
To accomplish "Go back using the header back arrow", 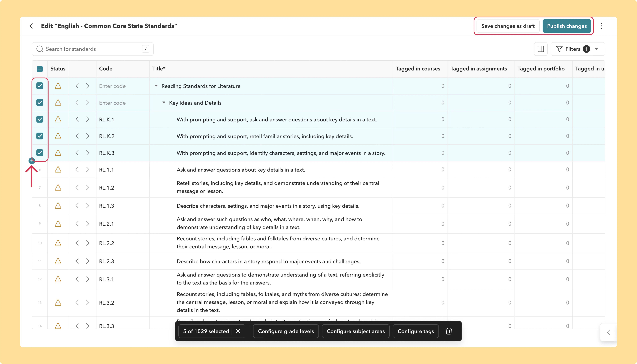I will click(31, 26).
